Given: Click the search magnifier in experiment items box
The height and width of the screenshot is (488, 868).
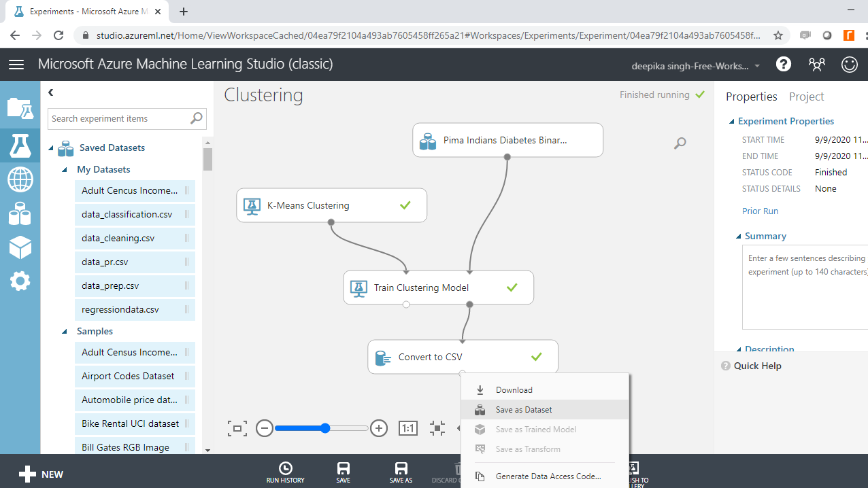Looking at the screenshot, I should click(196, 118).
